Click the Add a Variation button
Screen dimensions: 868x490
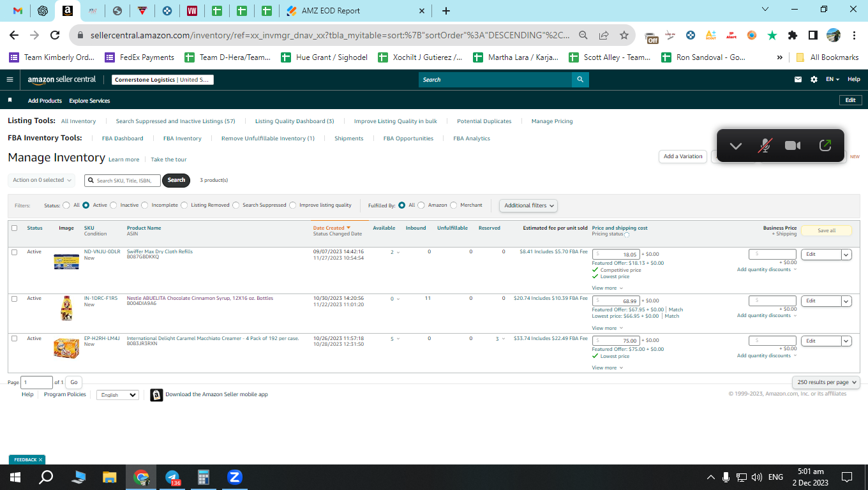(683, 156)
